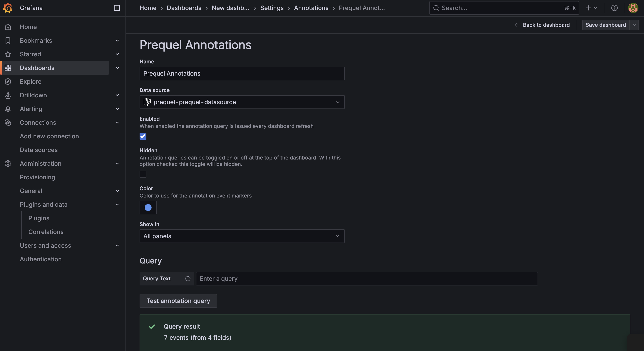Click the Connections icon in sidebar
The width and height of the screenshot is (644, 351).
tap(8, 123)
